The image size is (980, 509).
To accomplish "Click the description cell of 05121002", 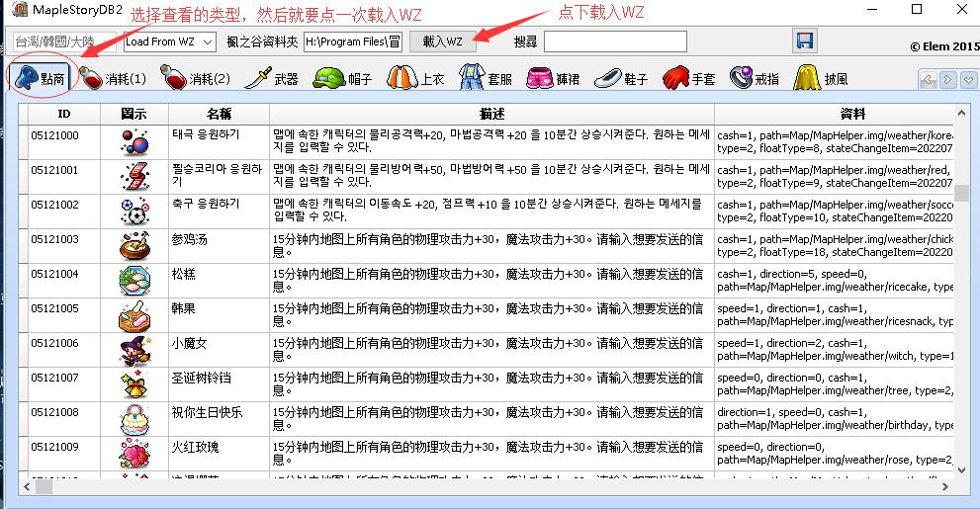I will tap(491, 212).
